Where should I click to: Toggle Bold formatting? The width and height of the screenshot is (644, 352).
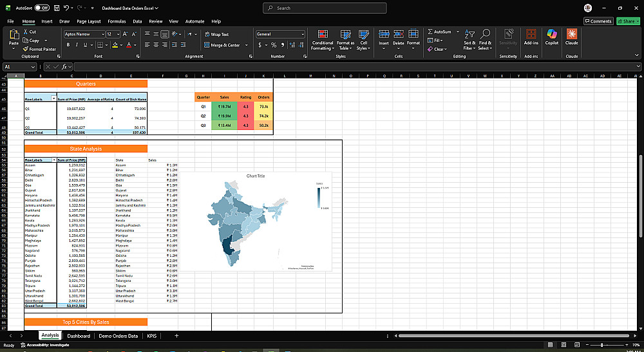68,45
